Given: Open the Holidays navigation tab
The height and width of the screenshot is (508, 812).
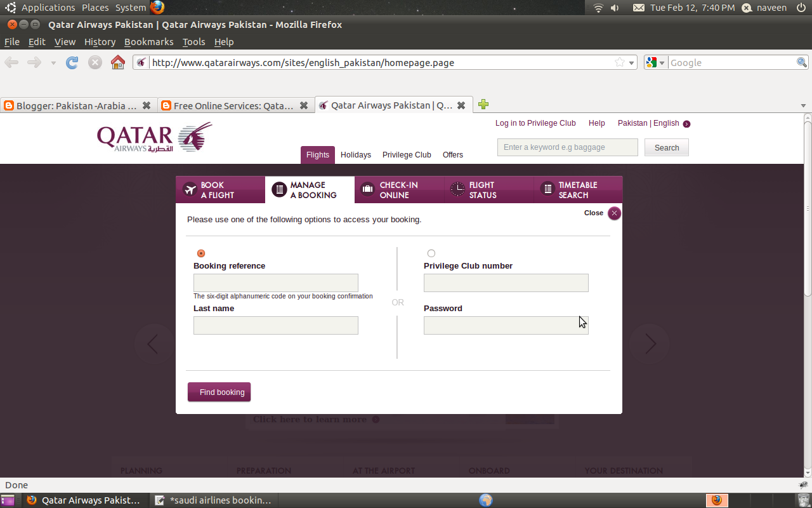Looking at the screenshot, I should 356,155.
